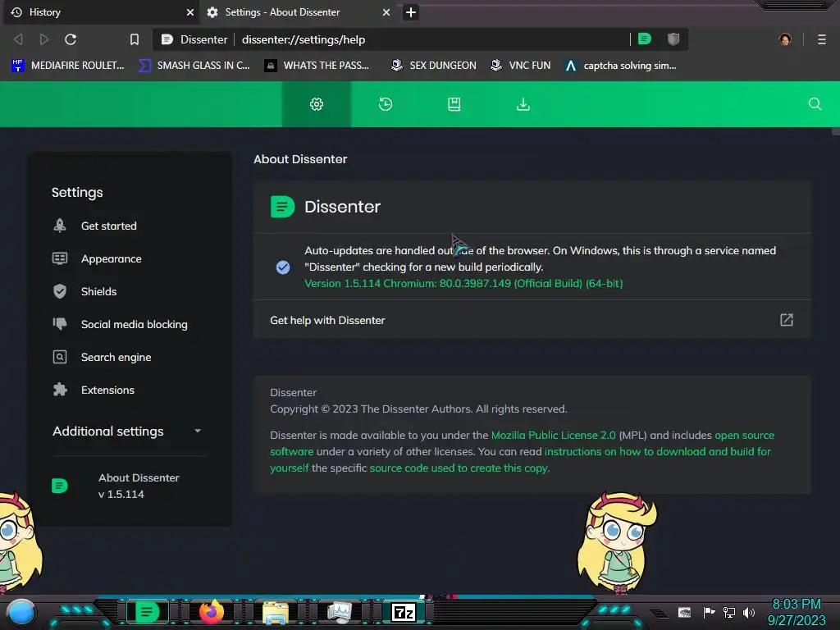This screenshot has width=840, height=630.
Task: Click the volume speaker tray icon
Action: [x=749, y=612]
